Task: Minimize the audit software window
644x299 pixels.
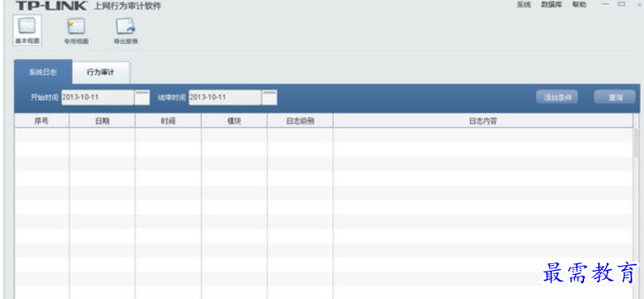Action: [606, 4]
